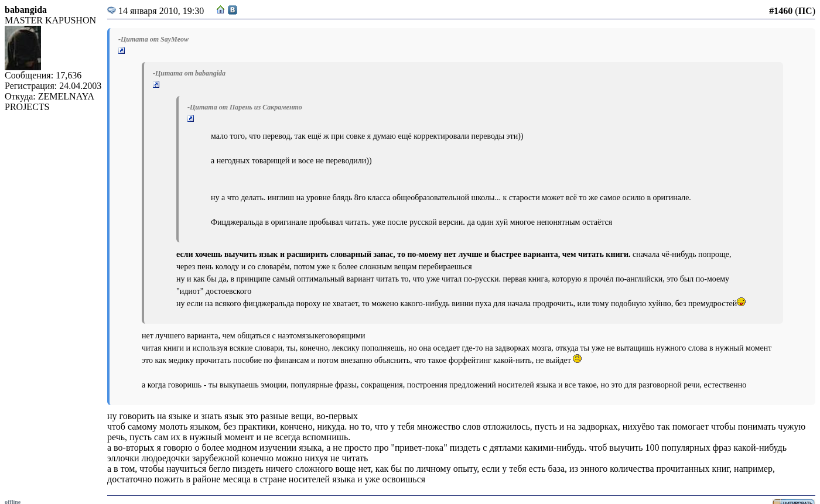
Task: Jump to babangida's quoted post via arrow icon
Action: 156,85
